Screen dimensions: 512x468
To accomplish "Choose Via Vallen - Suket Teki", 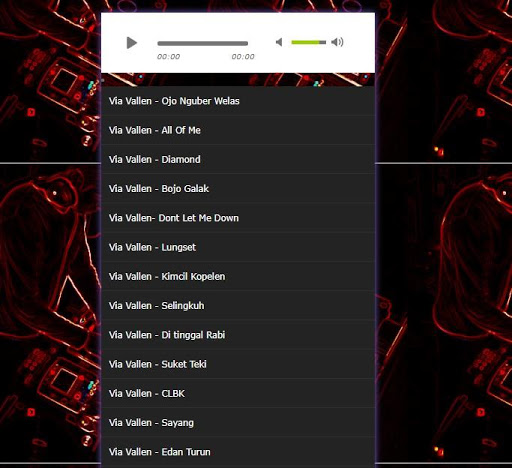I will (x=238, y=364).
